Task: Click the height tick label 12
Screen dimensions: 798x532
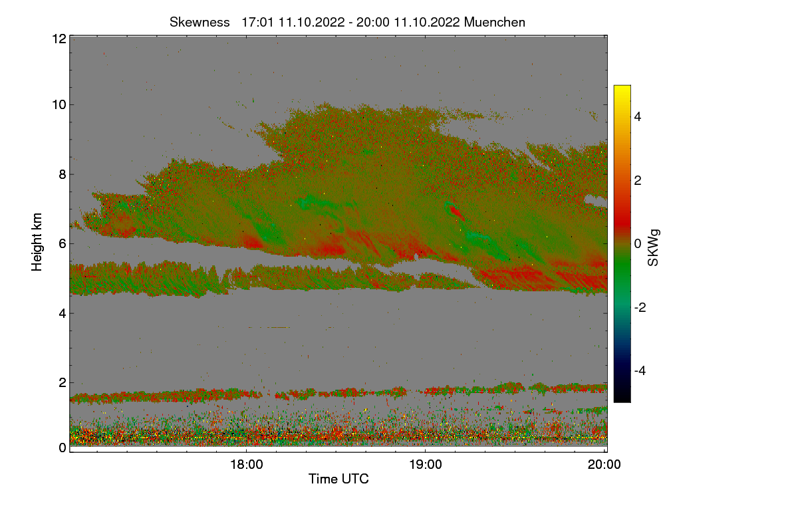Action: 58,39
